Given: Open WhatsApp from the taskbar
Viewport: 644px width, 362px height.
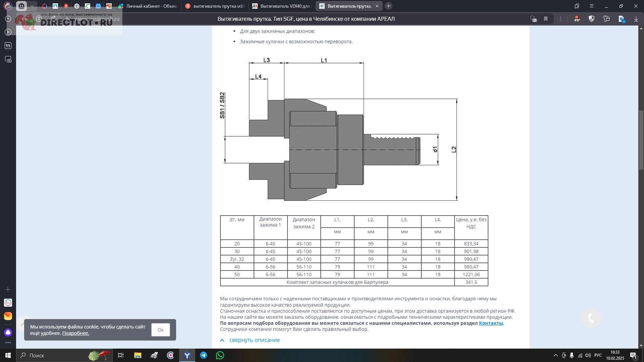Looking at the screenshot, I should coord(220,355).
